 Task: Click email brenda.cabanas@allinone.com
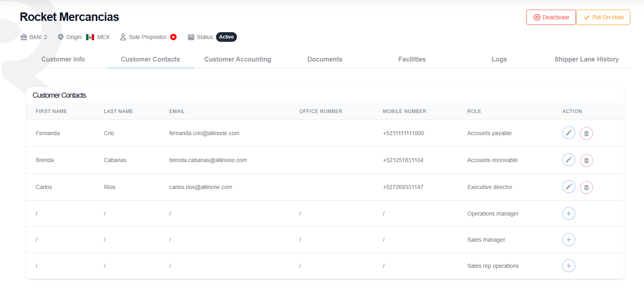[208, 160]
